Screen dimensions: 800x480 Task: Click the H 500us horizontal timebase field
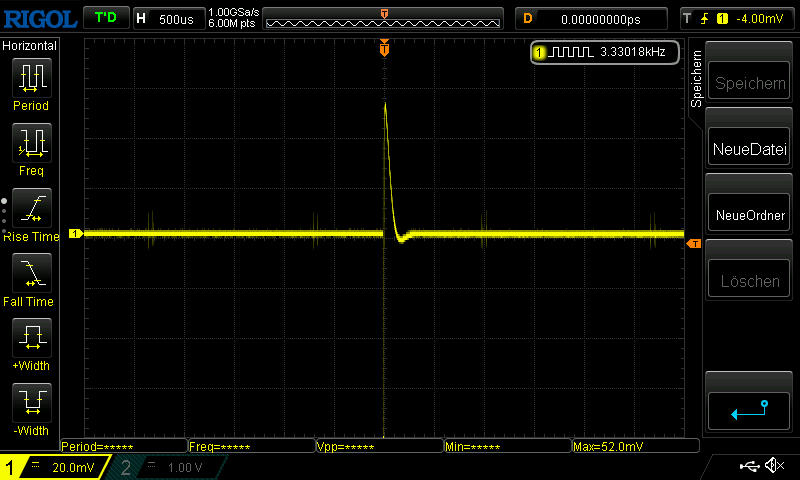tap(169, 19)
